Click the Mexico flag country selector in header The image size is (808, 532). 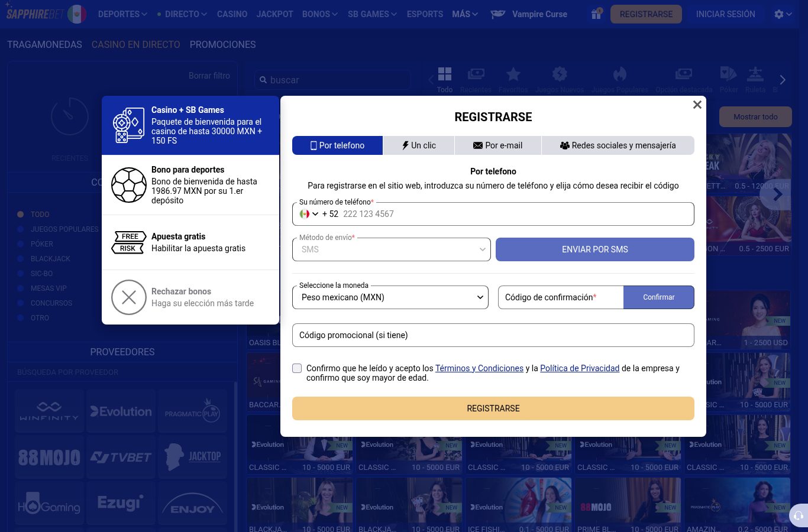click(x=77, y=14)
